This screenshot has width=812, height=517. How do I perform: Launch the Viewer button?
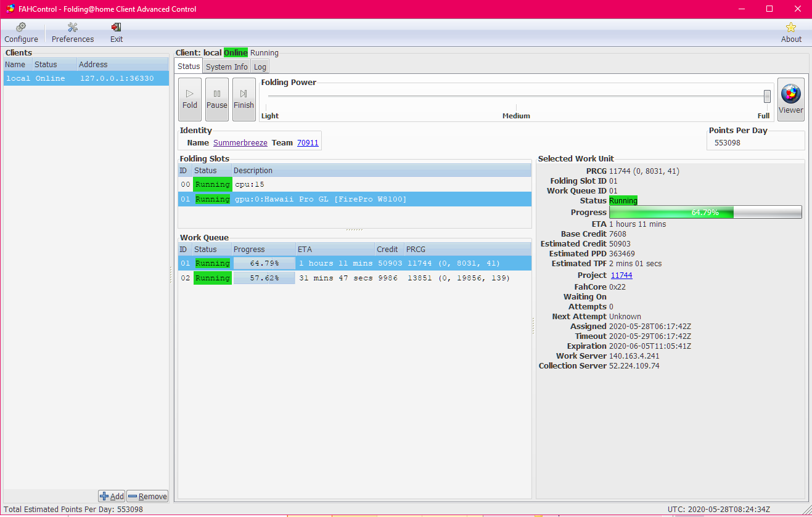pos(790,99)
